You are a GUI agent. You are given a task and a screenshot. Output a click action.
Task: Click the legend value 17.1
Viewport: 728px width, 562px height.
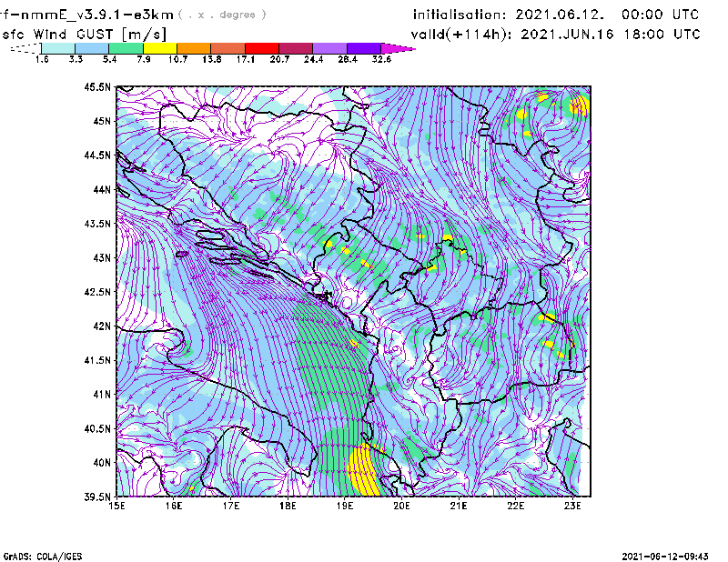click(246, 59)
